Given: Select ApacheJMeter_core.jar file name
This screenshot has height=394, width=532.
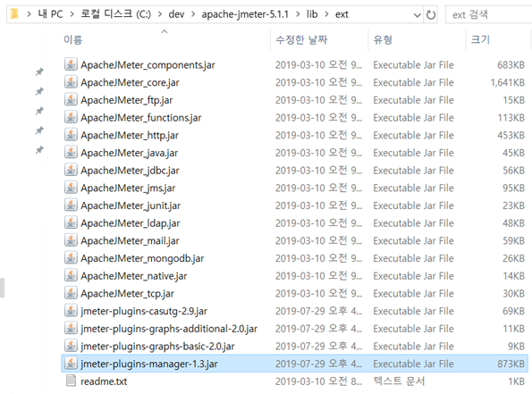Looking at the screenshot, I should pos(130,82).
